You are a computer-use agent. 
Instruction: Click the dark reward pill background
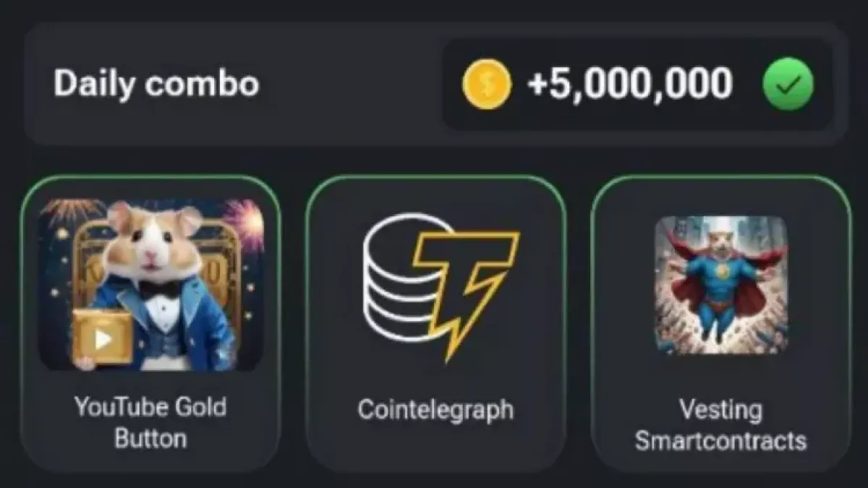coord(637,85)
